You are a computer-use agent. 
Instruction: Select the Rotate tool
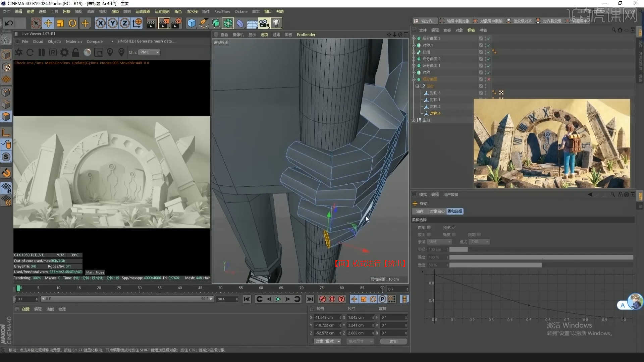(72, 23)
